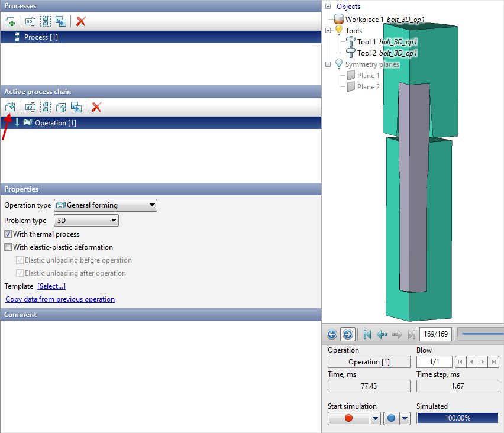The image size is (504, 433).
Task: Step back one simulation record
Action: click(x=382, y=334)
